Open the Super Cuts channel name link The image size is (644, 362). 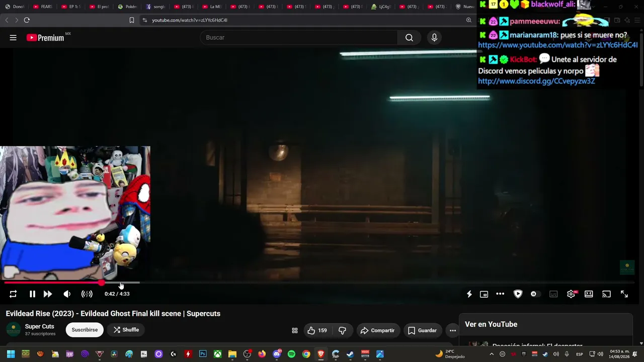pyautogui.click(x=40, y=327)
